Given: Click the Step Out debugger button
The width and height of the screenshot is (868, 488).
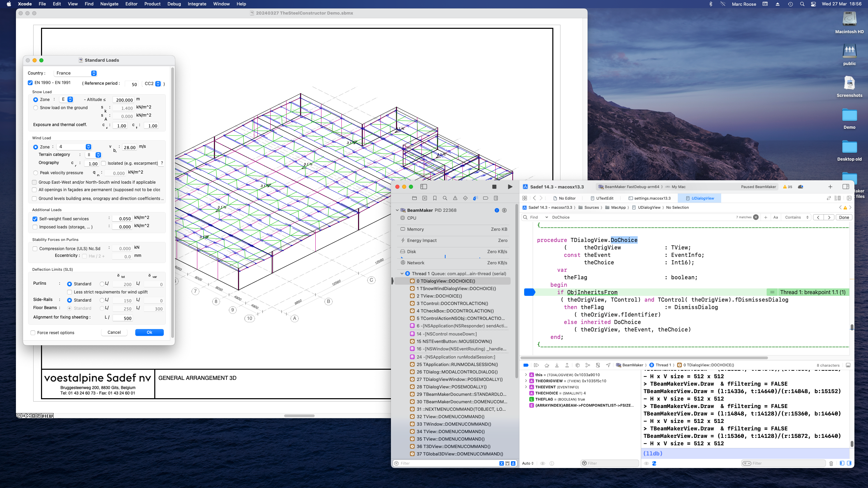Looking at the screenshot, I should click(567, 365).
